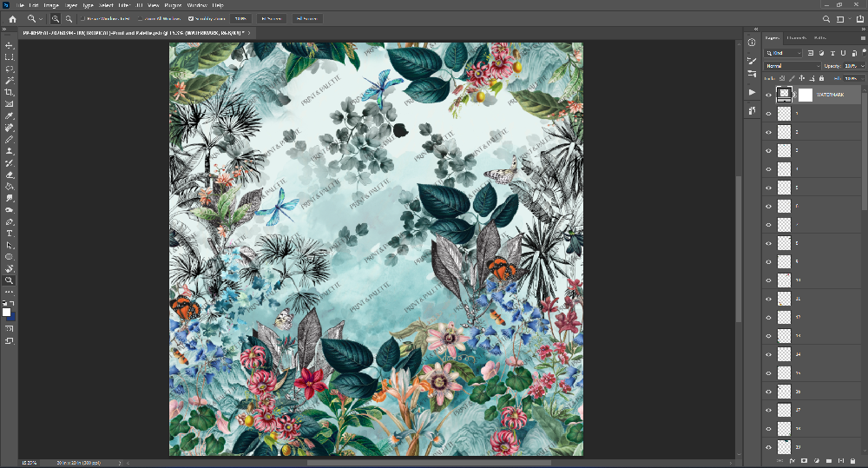Select the Spot Healing Brush tool

point(9,128)
